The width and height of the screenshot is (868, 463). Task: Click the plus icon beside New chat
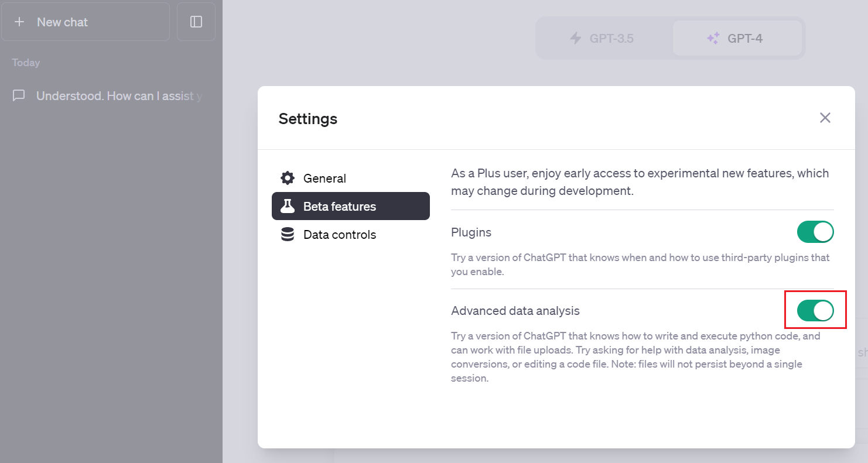tap(19, 22)
